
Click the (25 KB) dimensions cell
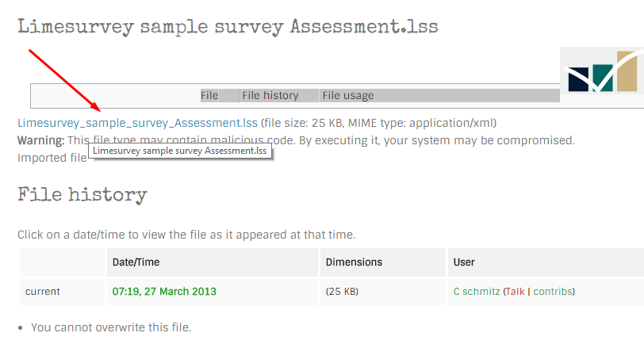pyautogui.click(x=342, y=292)
